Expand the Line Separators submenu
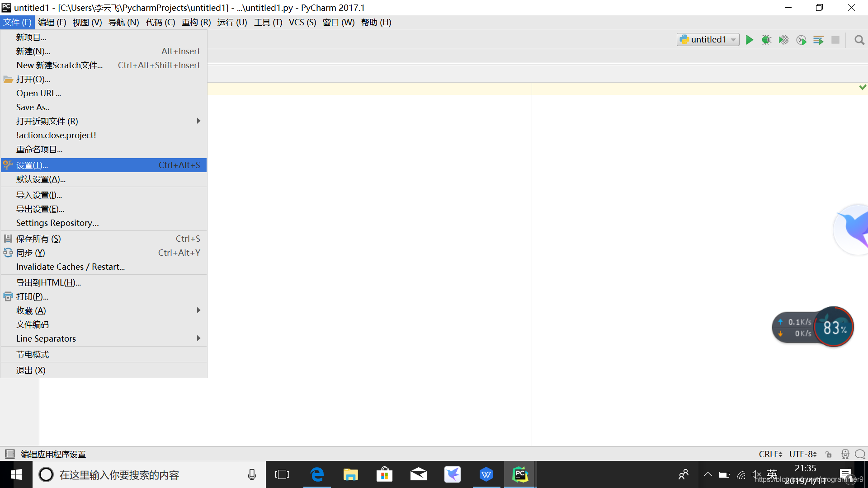 pos(104,338)
